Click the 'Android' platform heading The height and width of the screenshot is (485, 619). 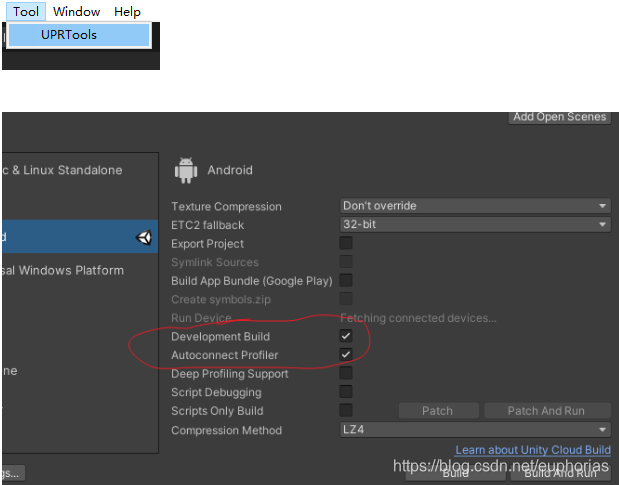(230, 170)
